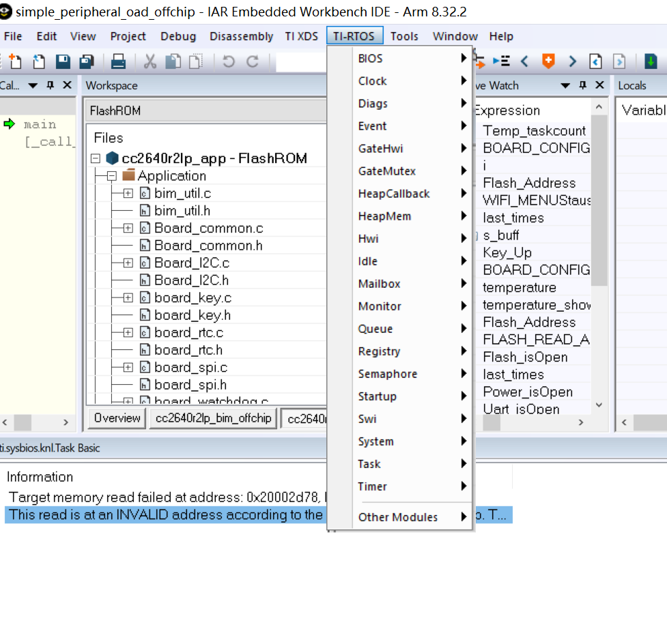The height and width of the screenshot is (644, 667).
Task: Click the Print toolbar icon
Action: coord(118,61)
